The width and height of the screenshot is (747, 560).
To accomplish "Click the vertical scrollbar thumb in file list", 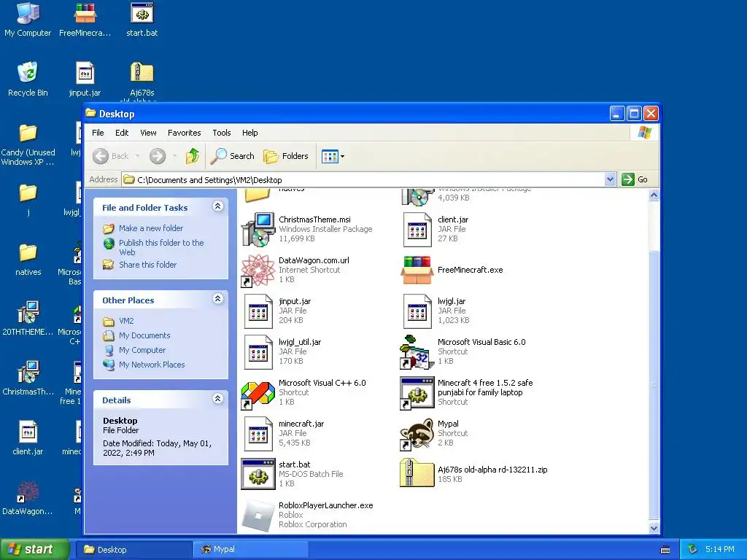I will pyautogui.click(x=654, y=385).
